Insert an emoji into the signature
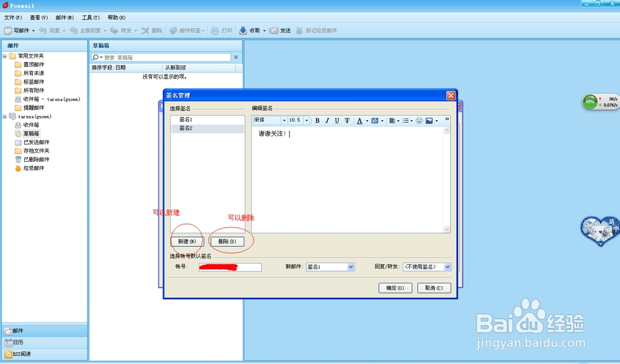Viewport: 620px width, 364px height. pyautogui.click(x=420, y=120)
